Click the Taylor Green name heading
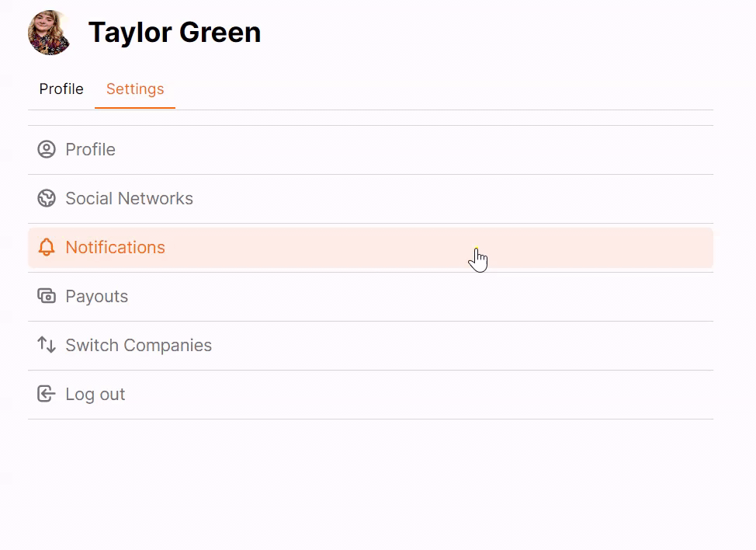The image size is (756, 550). point(175,33)
